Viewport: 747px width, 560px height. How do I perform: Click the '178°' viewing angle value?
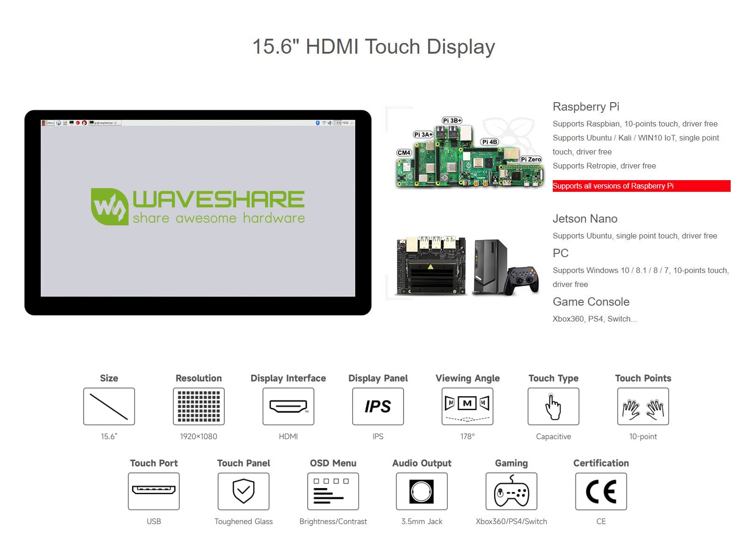point(467,437)
